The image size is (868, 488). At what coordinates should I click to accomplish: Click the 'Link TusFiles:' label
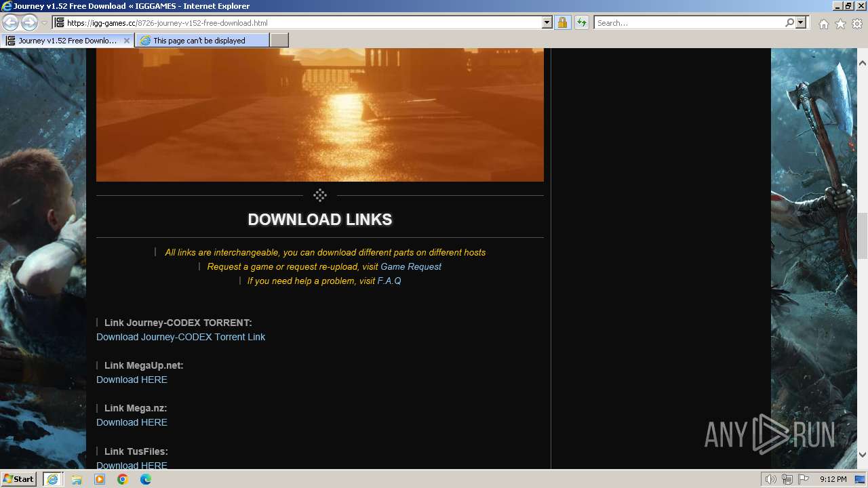click(x=136, y=451)
